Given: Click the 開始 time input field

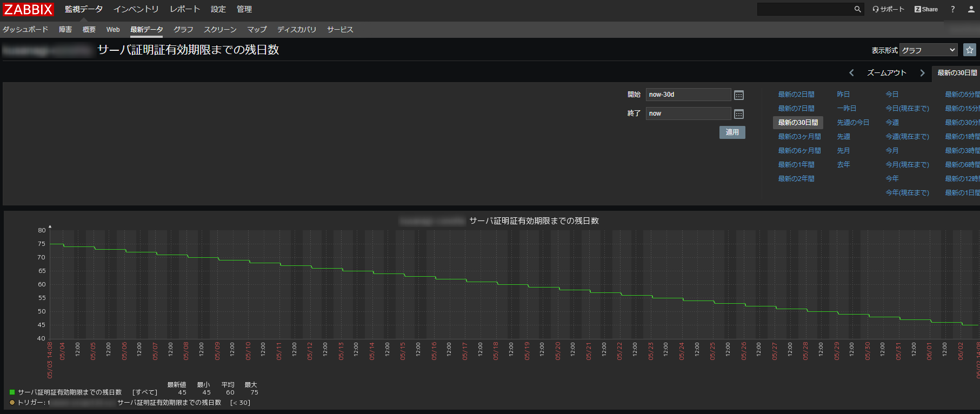Looking at the screenshot, I should coord(688,95).
